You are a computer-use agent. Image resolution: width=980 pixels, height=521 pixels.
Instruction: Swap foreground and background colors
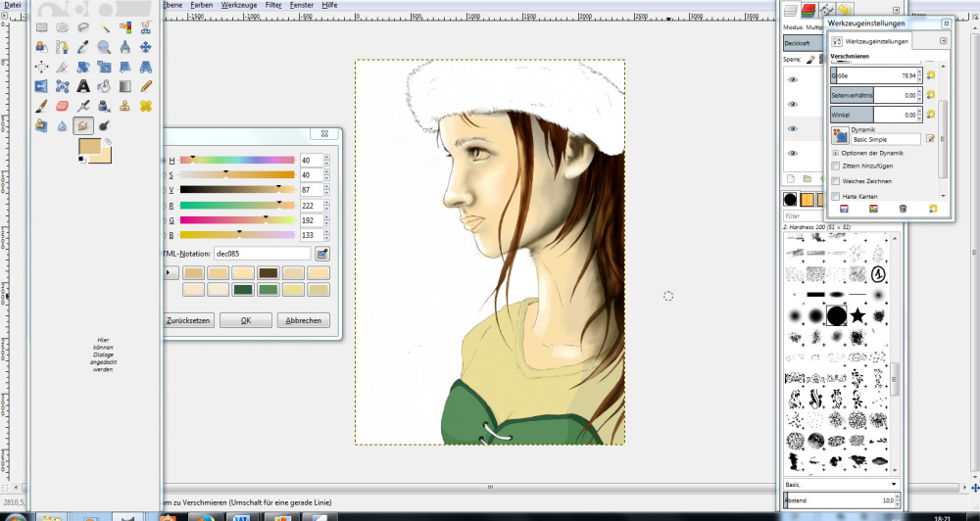[x=108, y=141]
